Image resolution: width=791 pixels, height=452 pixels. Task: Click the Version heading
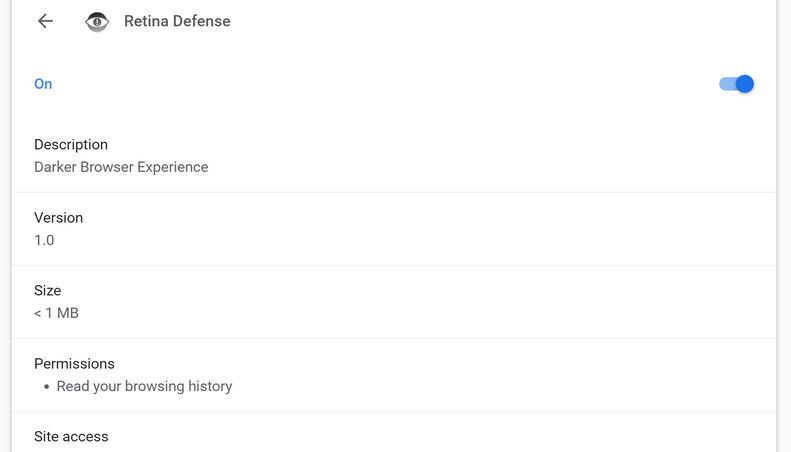click(58, 218)
